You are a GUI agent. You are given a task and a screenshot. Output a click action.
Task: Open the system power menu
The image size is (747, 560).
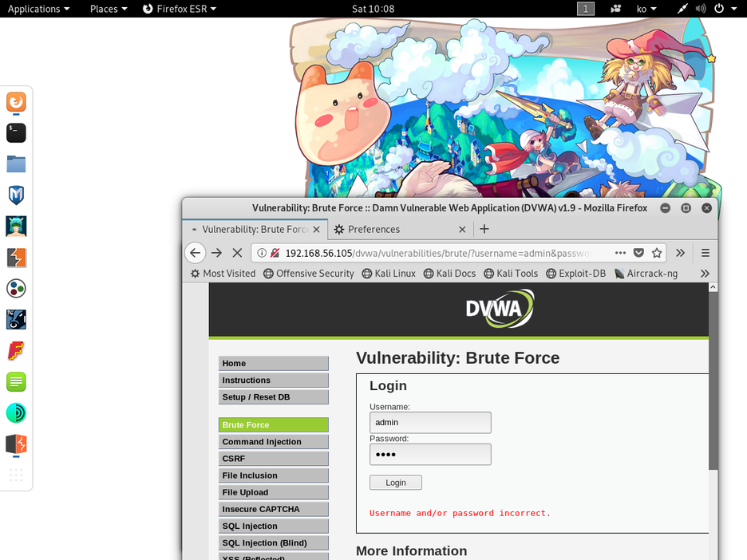click(725, 9)
